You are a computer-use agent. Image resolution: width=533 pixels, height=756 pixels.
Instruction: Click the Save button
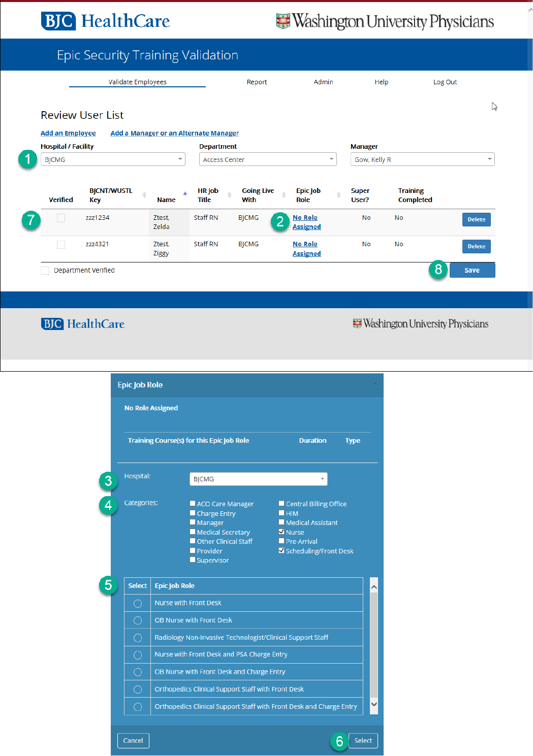click(x=472, y=270)
